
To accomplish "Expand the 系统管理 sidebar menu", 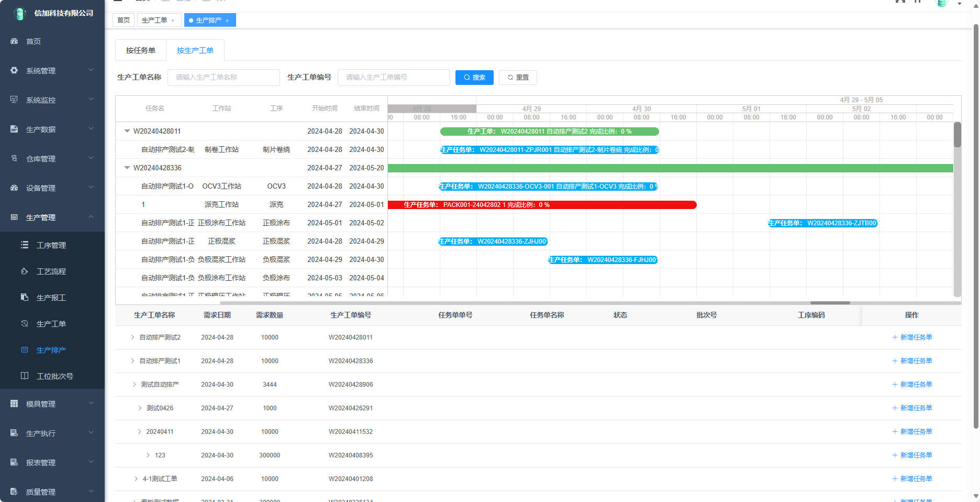I will click(52, 70).
